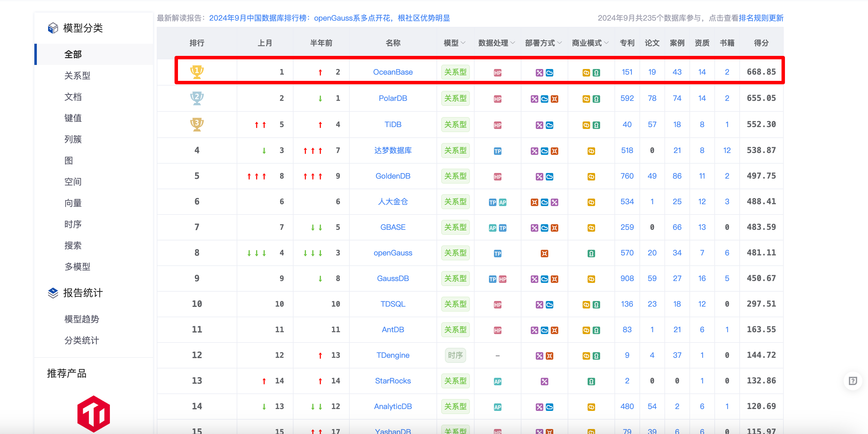
Task: Select 关系型 in the sidebar
Action: (77, 76)
